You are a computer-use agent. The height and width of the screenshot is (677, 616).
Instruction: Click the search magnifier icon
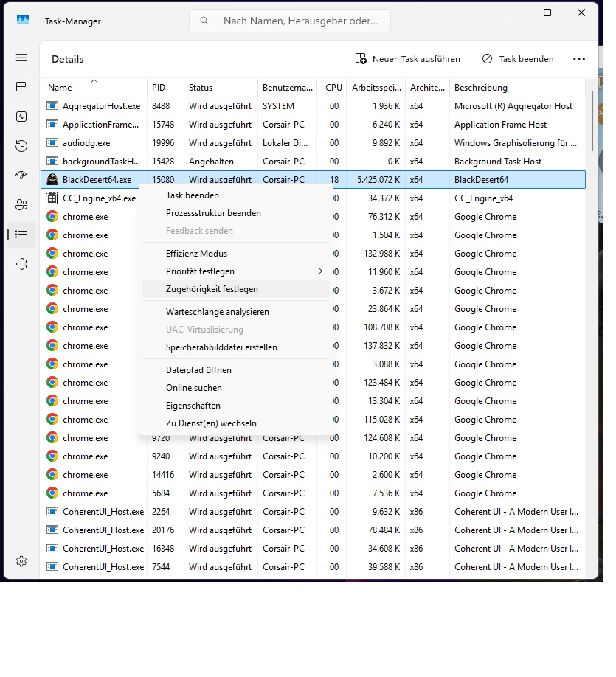[x=204, y=21]
